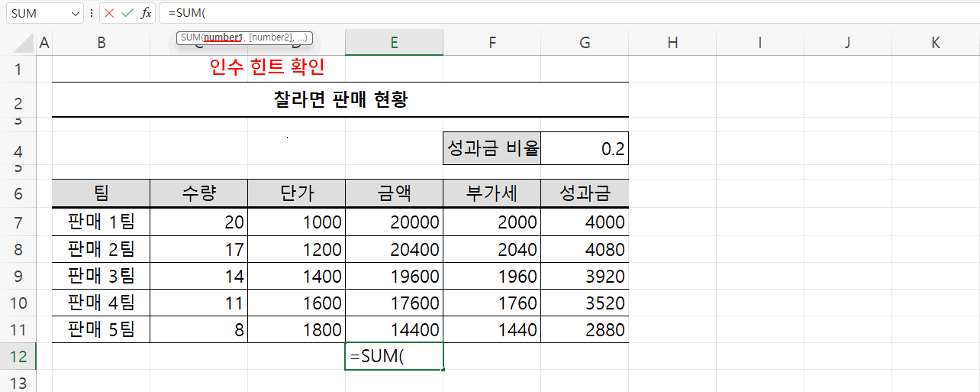The height and width of the screenshot is (392, 980).
Task: Click the SUM function name in the tooltip
Action: pyautogui.click(x=190, y=37)
